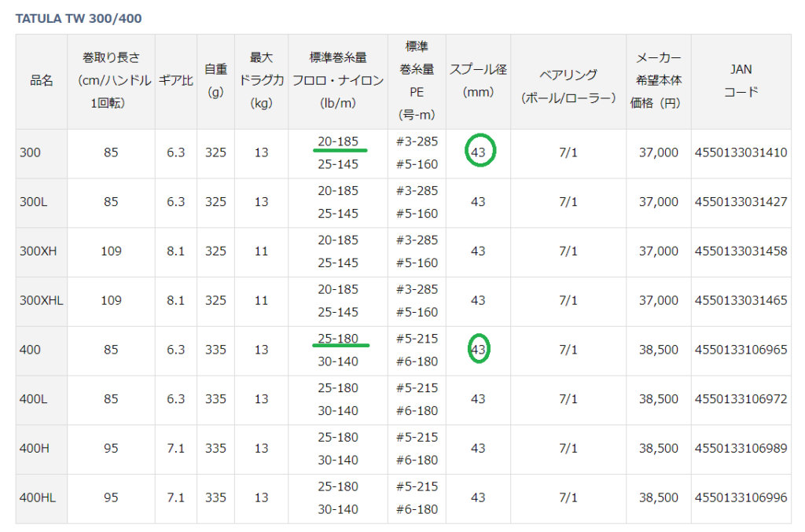Screen dimensions: 805x532
Task: Click the 巻取り長さ column header
Action: pos(112,80)
